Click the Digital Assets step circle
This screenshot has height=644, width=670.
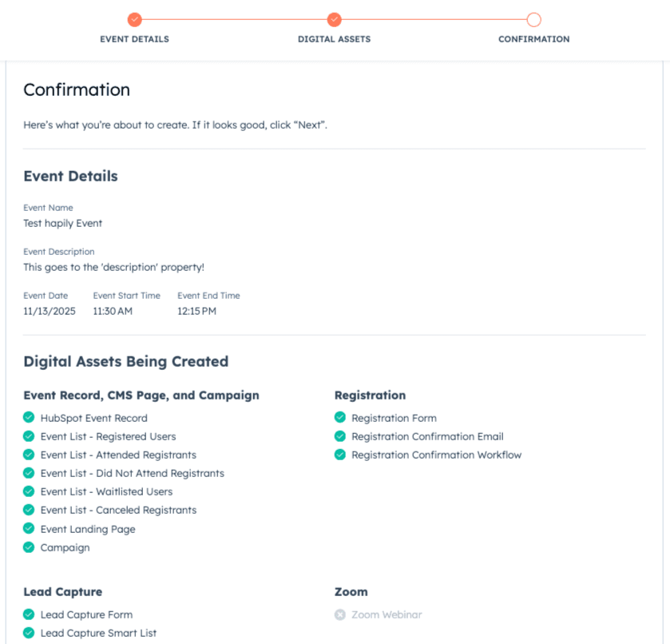[x=334, y=19]
